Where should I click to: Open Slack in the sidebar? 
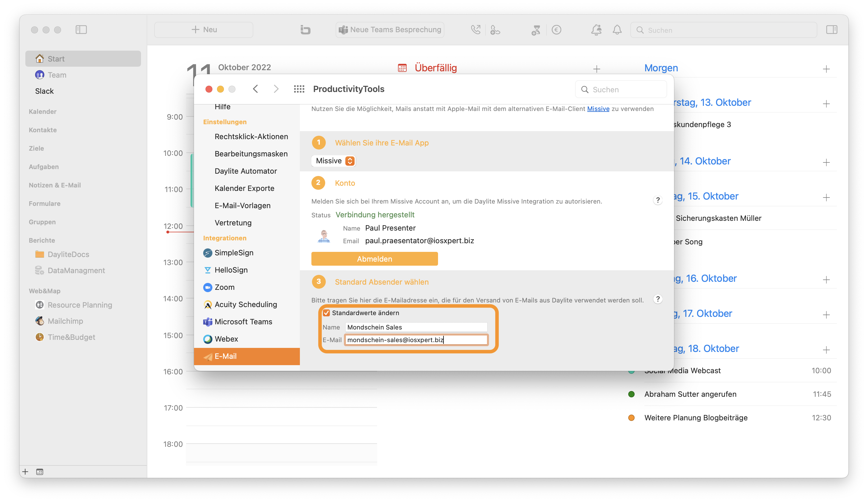coord(44,91)
